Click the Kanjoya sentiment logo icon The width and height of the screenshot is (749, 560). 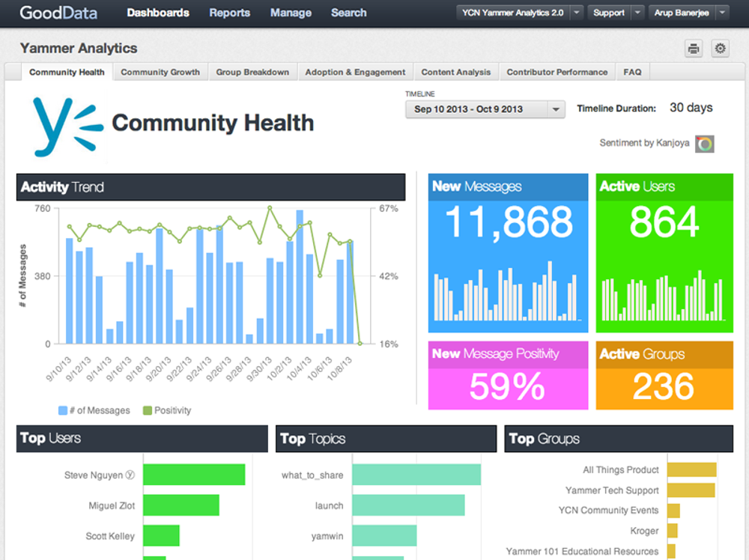pyautogui.click(x=705, y=144)
